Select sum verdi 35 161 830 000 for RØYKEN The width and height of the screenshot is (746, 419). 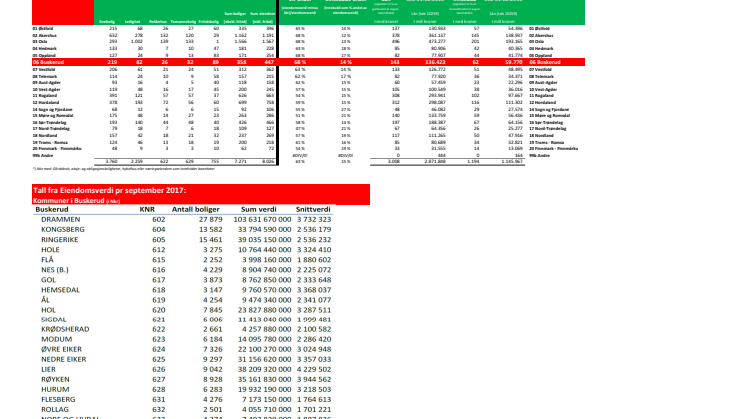(265, 379)
